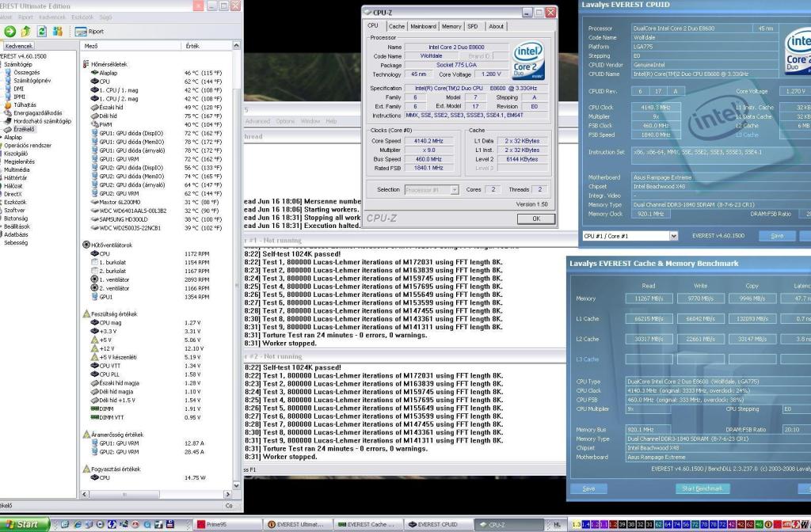This screenshot has height=532, width=811.
Task: Switch to the SPD tab in CPU-Z
Action: click(473, 26)
